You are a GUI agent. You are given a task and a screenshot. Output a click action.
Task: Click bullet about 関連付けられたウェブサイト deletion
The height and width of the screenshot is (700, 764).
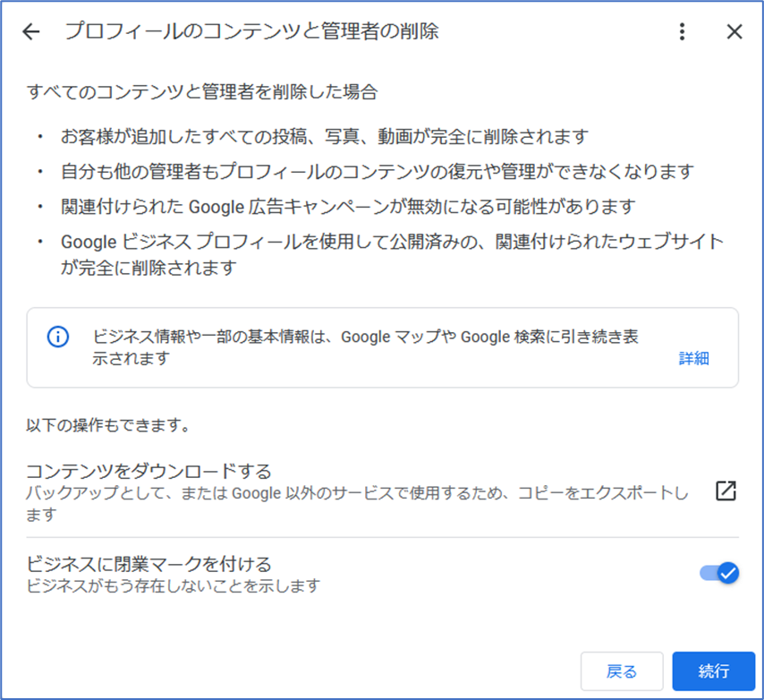coord(392,254)
